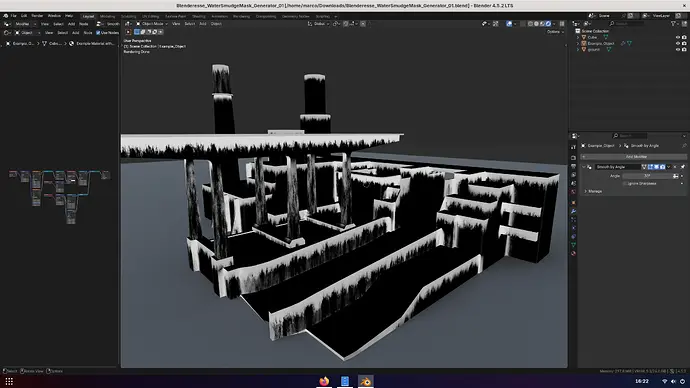Switch to the Shading workspace tab
Image resolution: width=690 pixels, height=388 pixels.
(x=198, y=16)
